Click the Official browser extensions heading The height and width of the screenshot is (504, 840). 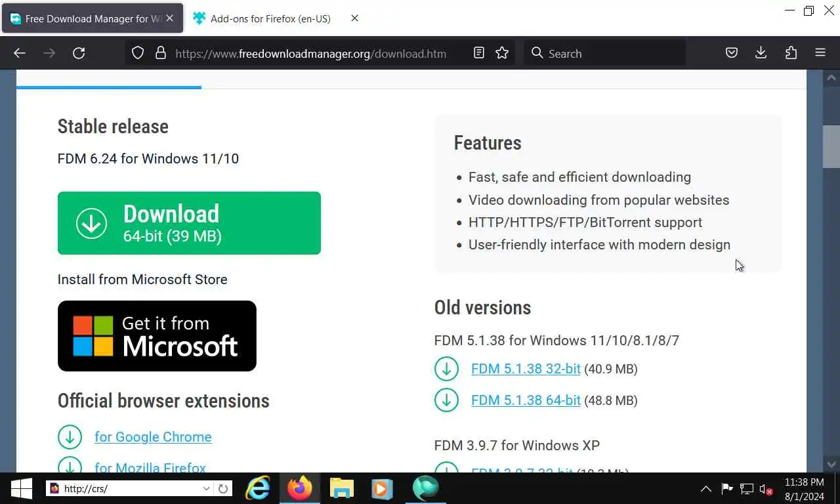point(163,401)
